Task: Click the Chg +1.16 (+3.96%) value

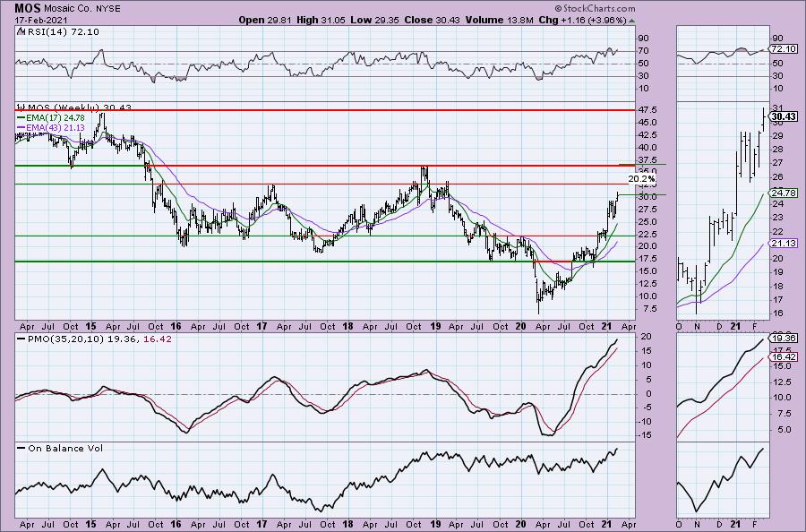Action: click(x=582, y=21)
